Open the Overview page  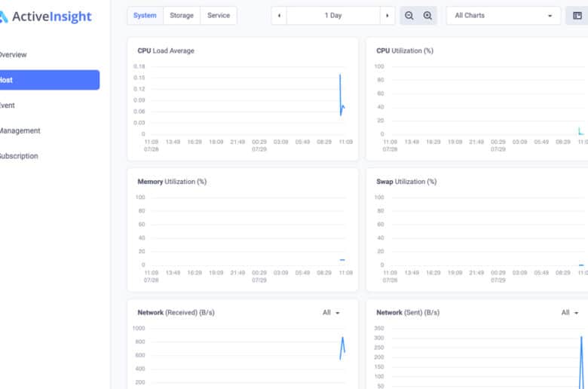(x=13, y=55)
